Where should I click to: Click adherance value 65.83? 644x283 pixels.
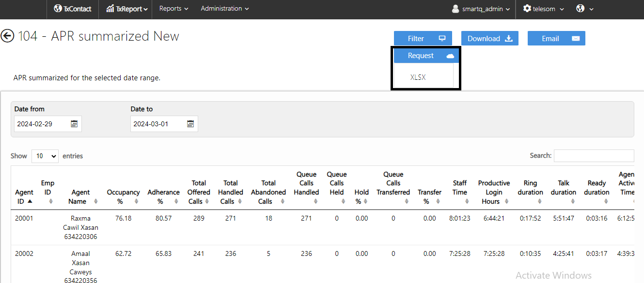point(163,253)
